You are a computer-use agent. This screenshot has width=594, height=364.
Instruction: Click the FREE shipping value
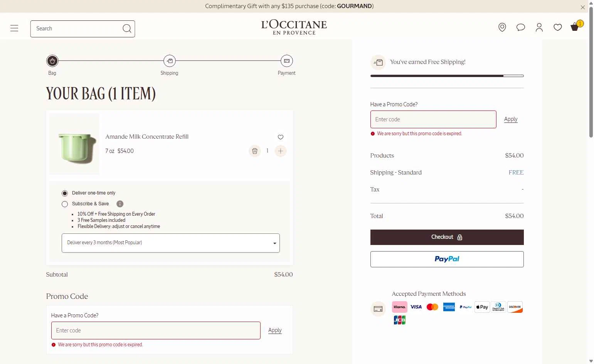[x=516, y=173]
